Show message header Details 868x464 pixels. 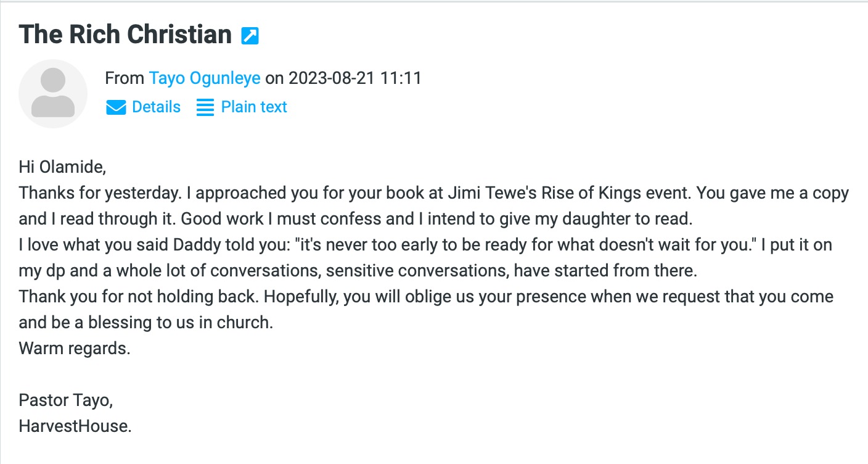(x=156, y=107)
